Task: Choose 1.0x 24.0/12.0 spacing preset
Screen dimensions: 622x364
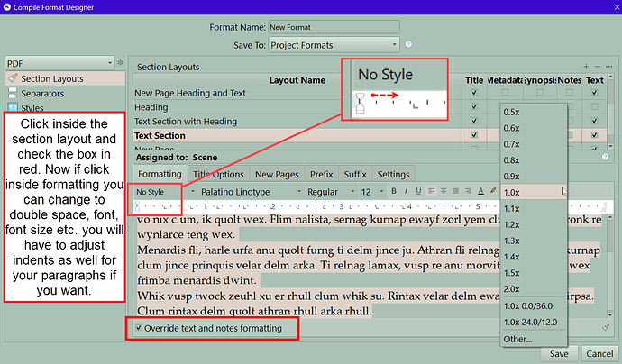Action: (x=534, y=323)
